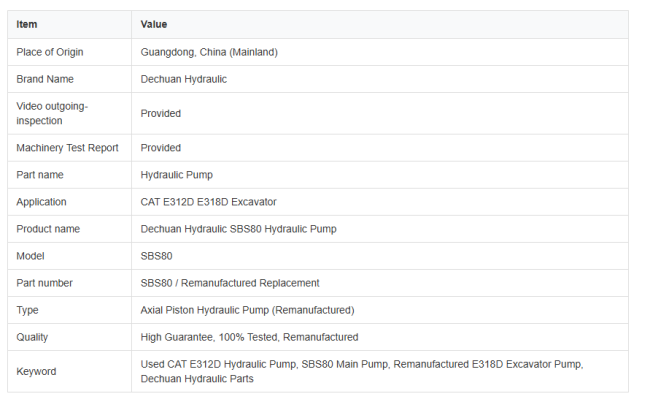The width and height of the screenshot is (650, 402).
Task: Select the 'Model' label cell
Action: pos(70,256)
